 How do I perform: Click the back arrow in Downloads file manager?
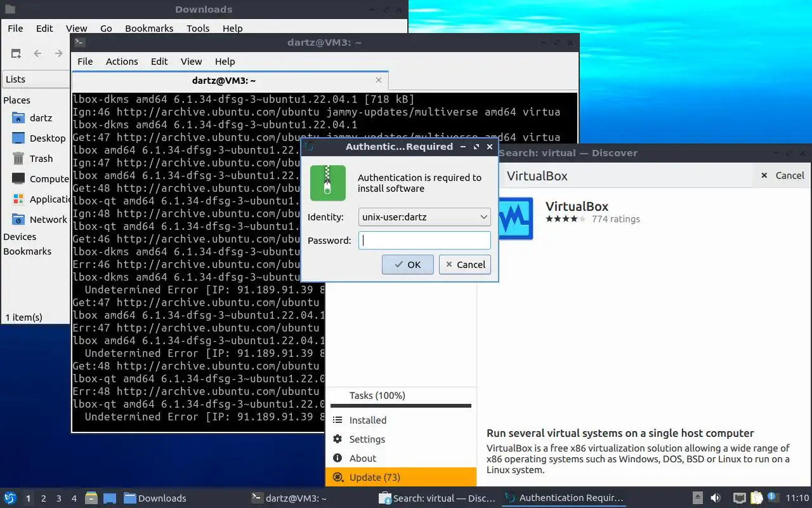(x=37, y=54)
